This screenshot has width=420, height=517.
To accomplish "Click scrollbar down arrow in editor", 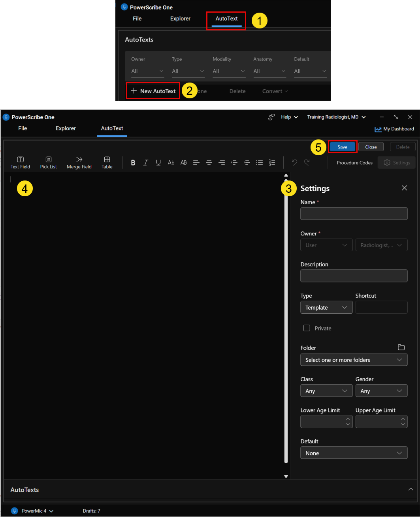I will click(x=286, y=476).
